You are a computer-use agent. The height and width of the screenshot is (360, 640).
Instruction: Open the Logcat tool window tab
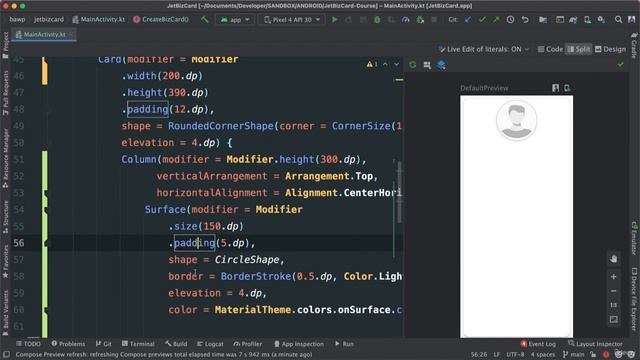click(210, 344)
